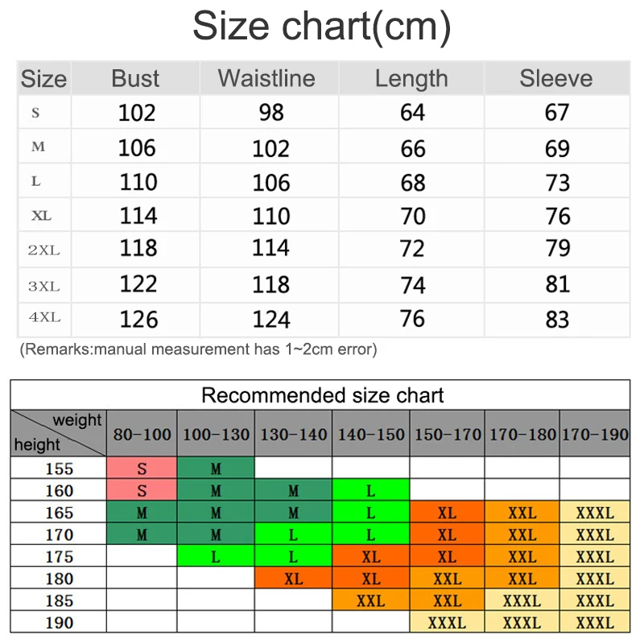Click the Size chart(cm) title

tap(322, 26)
